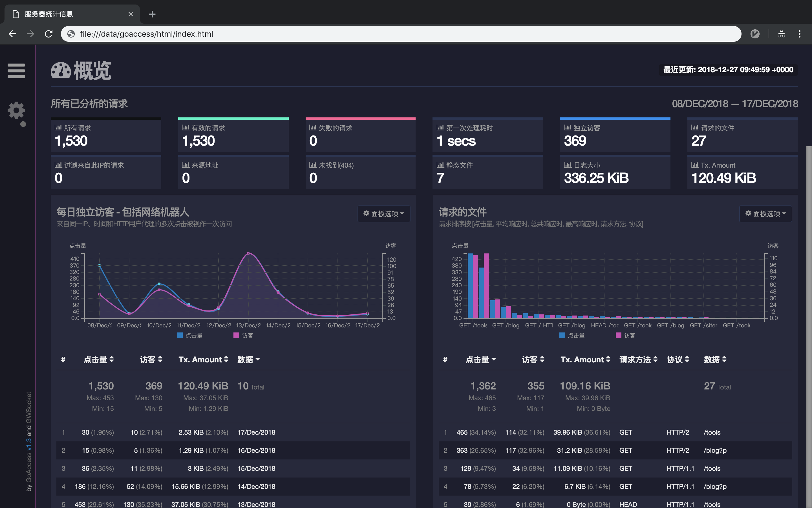Select the 16/Dec/2018 table row
Screen dimensions: 812x508
pos(233,450)
